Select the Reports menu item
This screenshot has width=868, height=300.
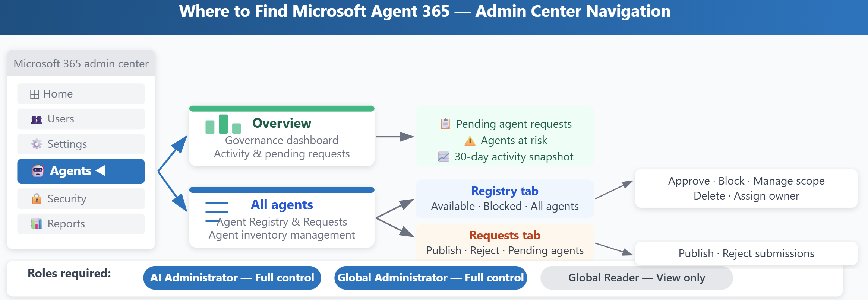click(x=81, y=224)
